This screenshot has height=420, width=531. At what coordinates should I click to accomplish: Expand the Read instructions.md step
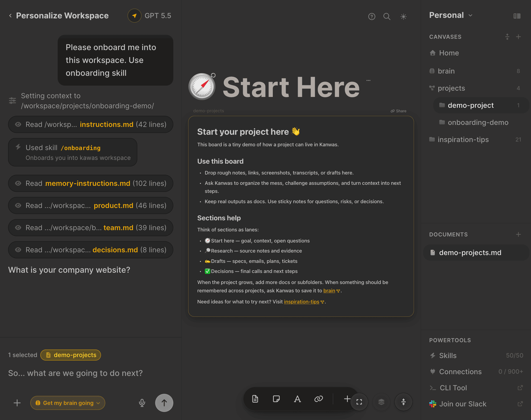91,124
